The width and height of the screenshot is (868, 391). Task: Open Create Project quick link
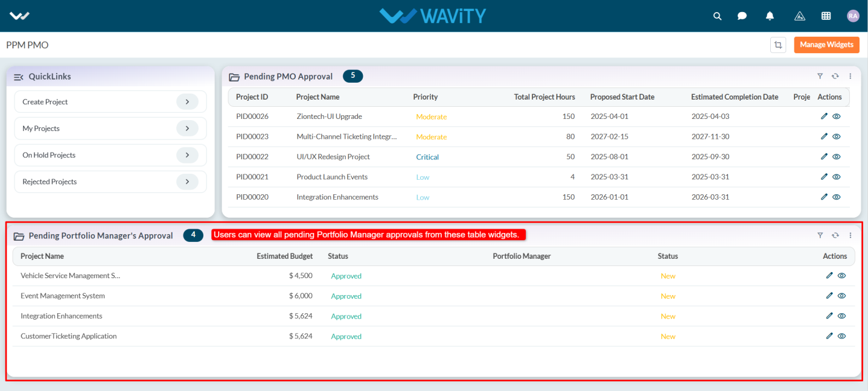click(110, 102)
